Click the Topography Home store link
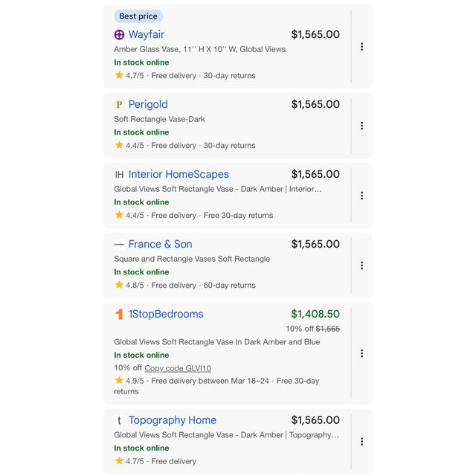The height and width of the screenshot is (476, 476). click(173, 421)
